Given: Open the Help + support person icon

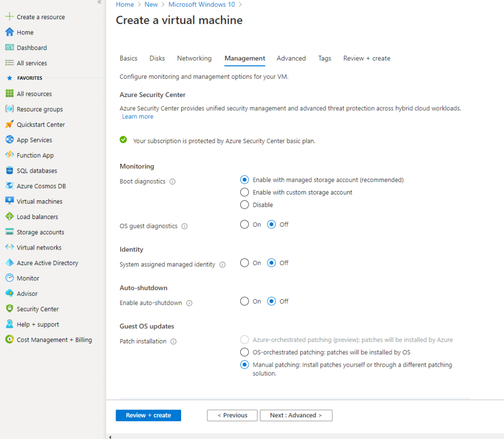Looking at the screenshot, I should point(10,324).
